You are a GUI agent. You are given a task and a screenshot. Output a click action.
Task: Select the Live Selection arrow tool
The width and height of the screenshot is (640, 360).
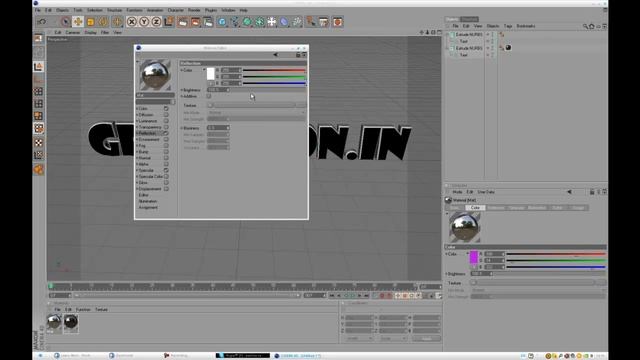65,22
